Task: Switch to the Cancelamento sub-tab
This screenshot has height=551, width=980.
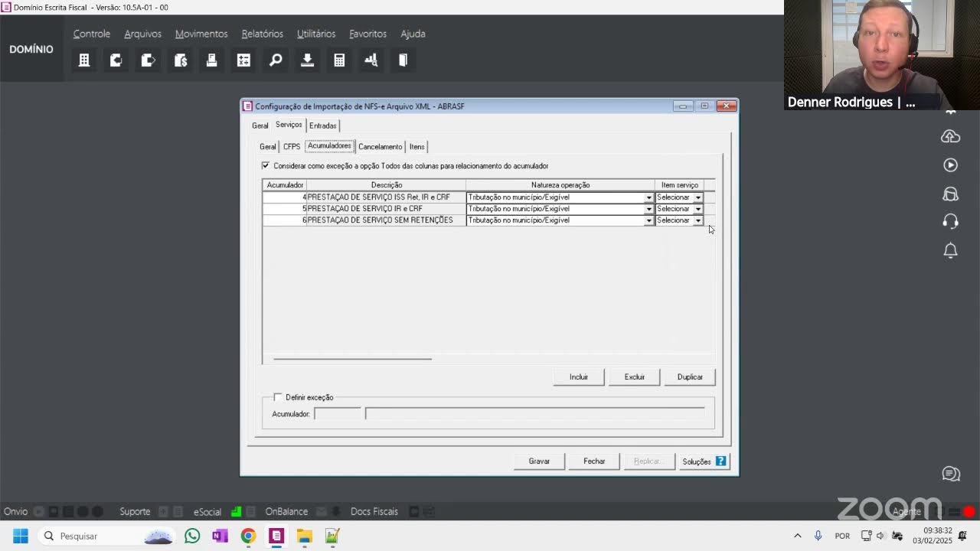Action: 380,146
